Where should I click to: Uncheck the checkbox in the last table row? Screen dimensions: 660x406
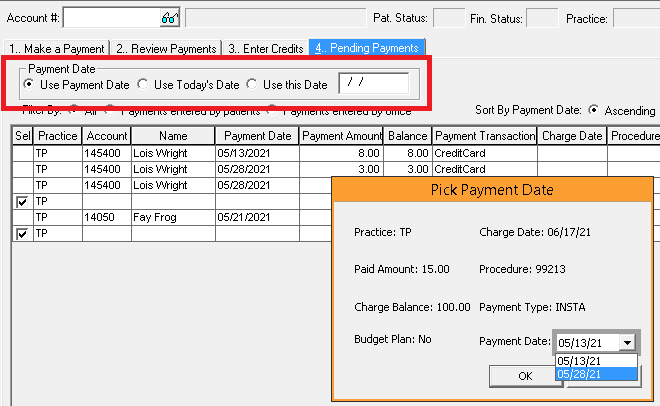(x=22, y=233)
